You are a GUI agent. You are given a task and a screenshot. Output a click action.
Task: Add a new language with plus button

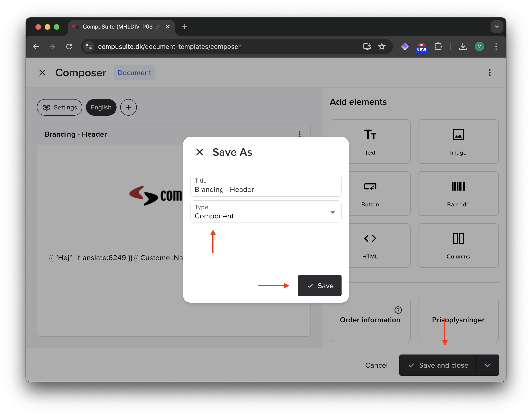tap(128, 107)
